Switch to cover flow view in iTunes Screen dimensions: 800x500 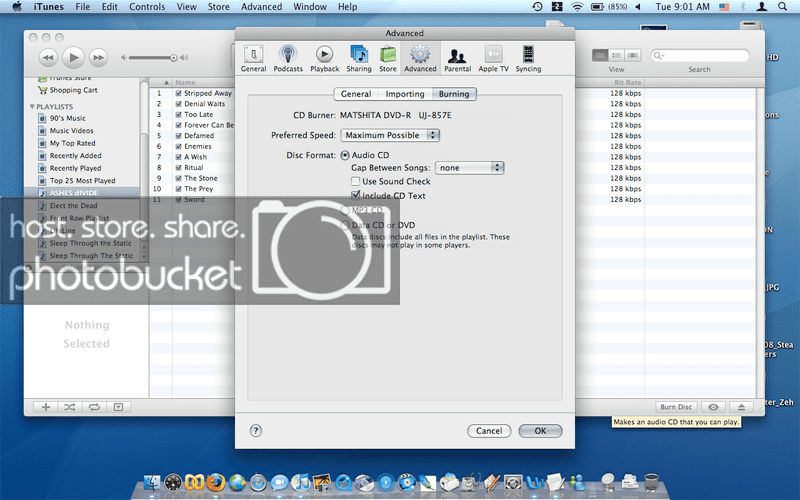[633, 55]
